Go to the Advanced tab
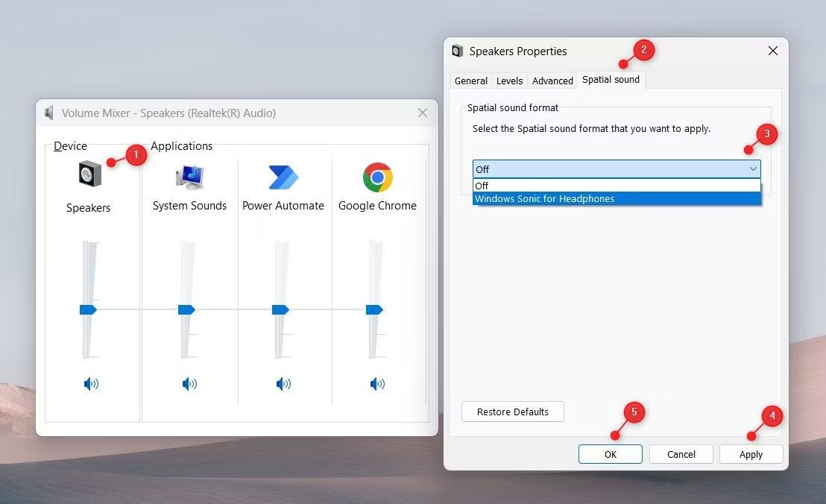 tap(552, 81)
